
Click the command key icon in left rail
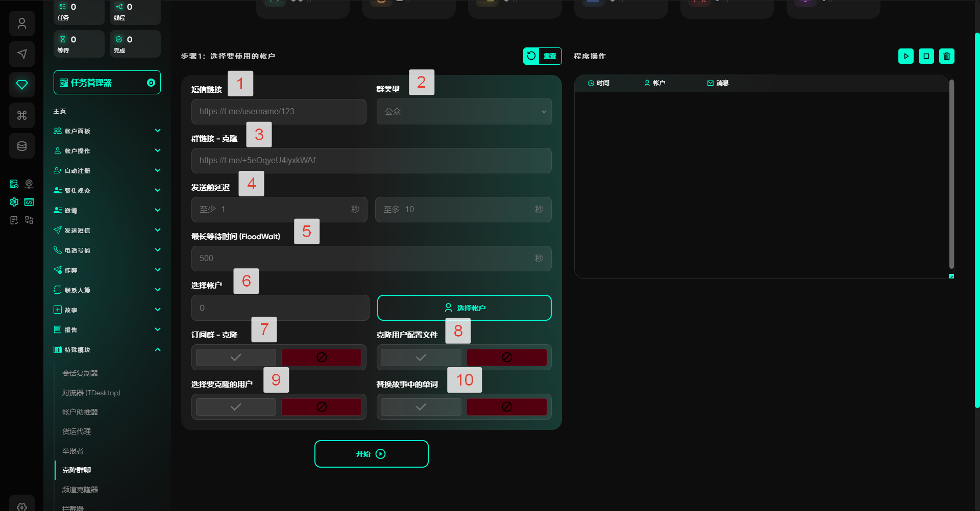pyautogui.click(x=21, y=115)
